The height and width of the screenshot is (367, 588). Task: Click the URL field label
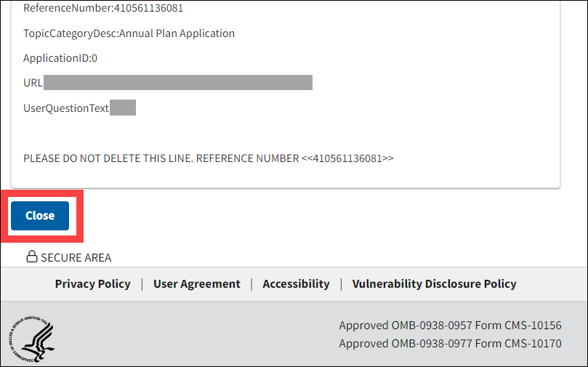coord(33,83)
